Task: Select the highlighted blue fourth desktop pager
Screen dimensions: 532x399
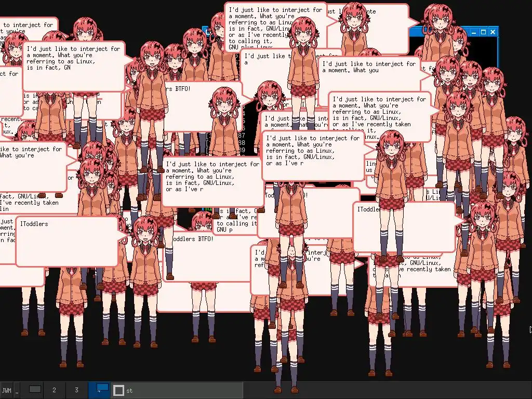Action: click(x=99, y=390)
